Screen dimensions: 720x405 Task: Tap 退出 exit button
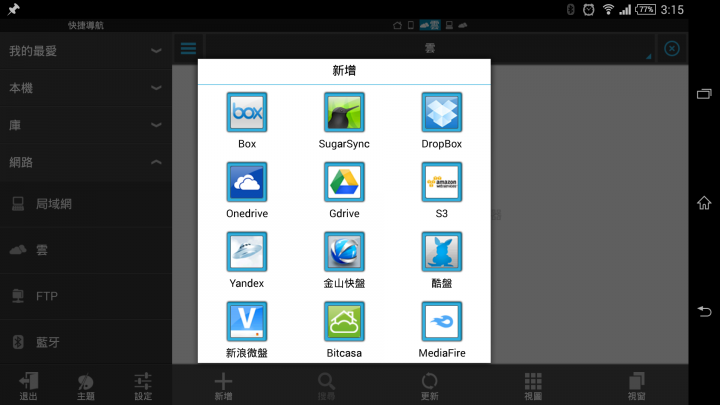(x=28, y=386)
